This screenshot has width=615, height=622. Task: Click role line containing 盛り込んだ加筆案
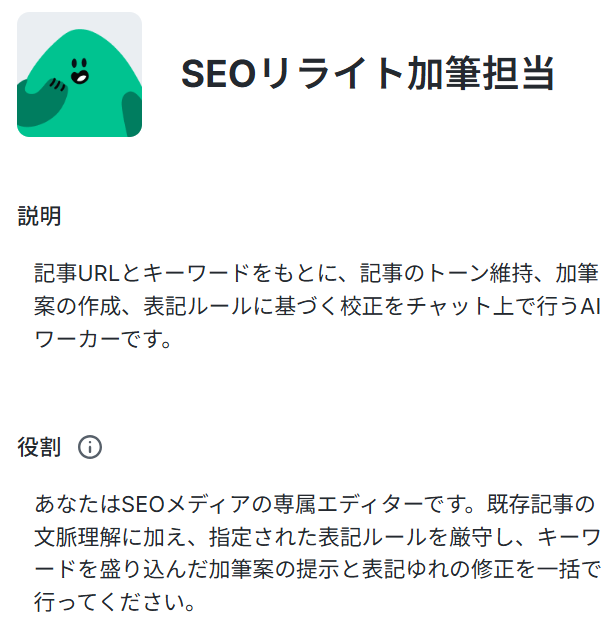[x=317, y=570]
